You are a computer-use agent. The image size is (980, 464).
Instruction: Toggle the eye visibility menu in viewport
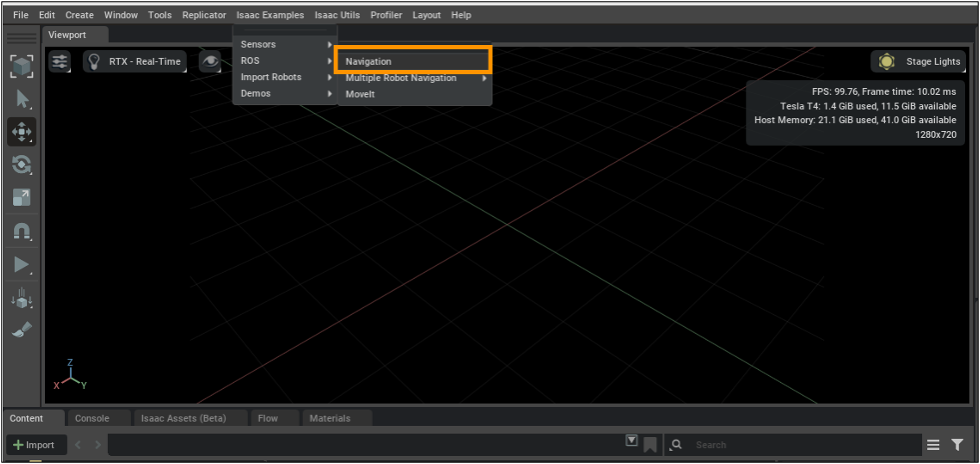[x=211, y=61]
